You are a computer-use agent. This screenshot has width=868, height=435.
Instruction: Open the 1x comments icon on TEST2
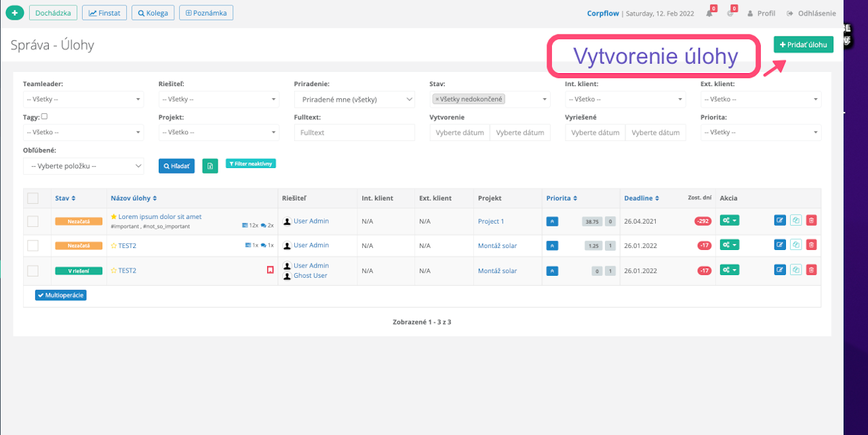[263, 245]
